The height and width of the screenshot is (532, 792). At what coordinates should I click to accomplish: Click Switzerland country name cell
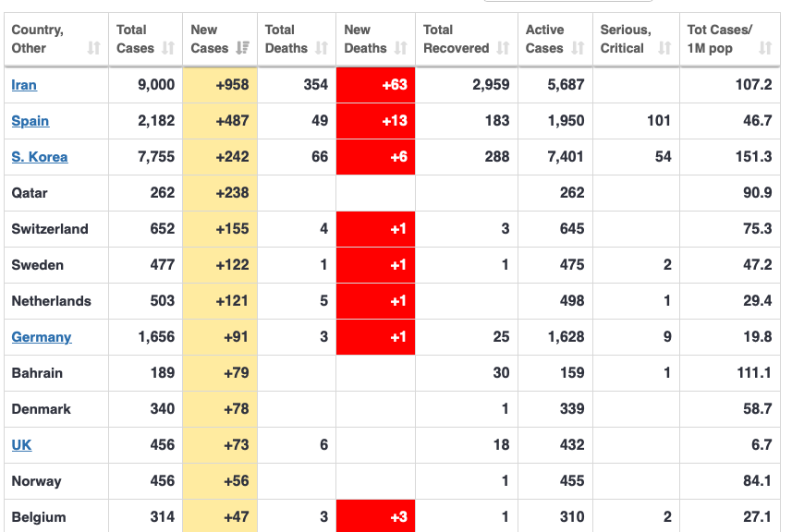click(50, 229)
